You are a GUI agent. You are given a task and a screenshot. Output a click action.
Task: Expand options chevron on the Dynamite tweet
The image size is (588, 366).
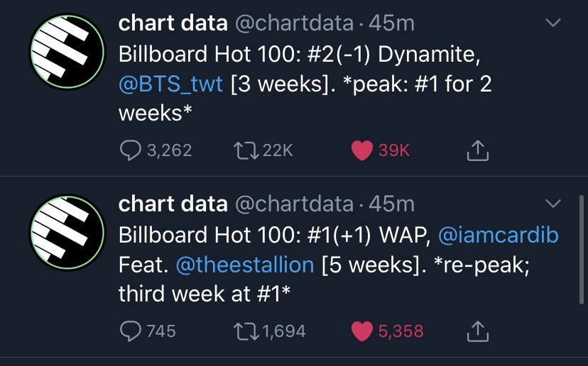[x=552, y=23]
